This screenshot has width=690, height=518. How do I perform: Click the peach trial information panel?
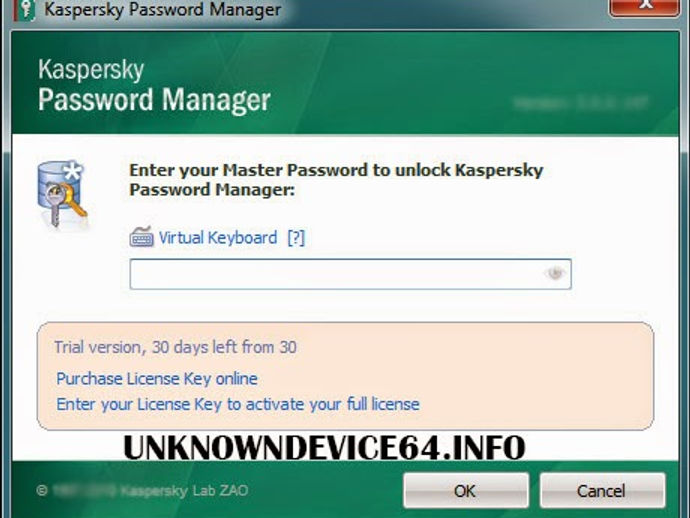click(x=345, y=376)
